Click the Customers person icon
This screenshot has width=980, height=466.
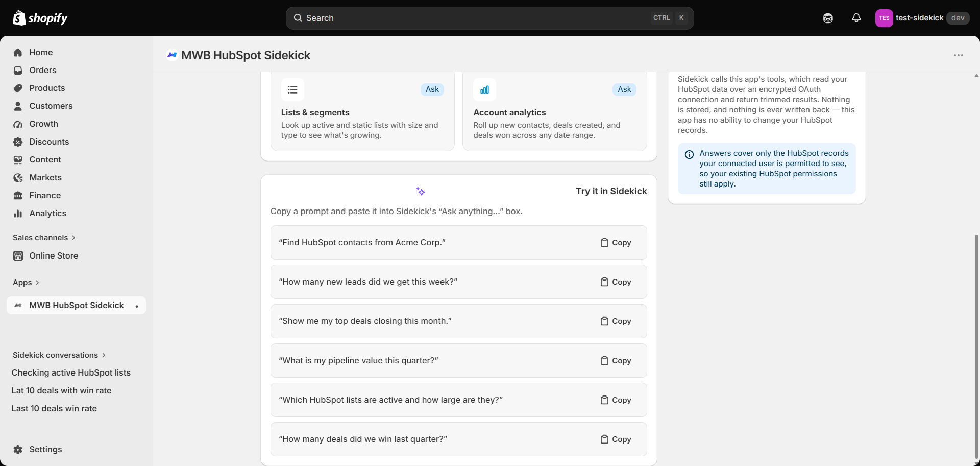(18, 106)
